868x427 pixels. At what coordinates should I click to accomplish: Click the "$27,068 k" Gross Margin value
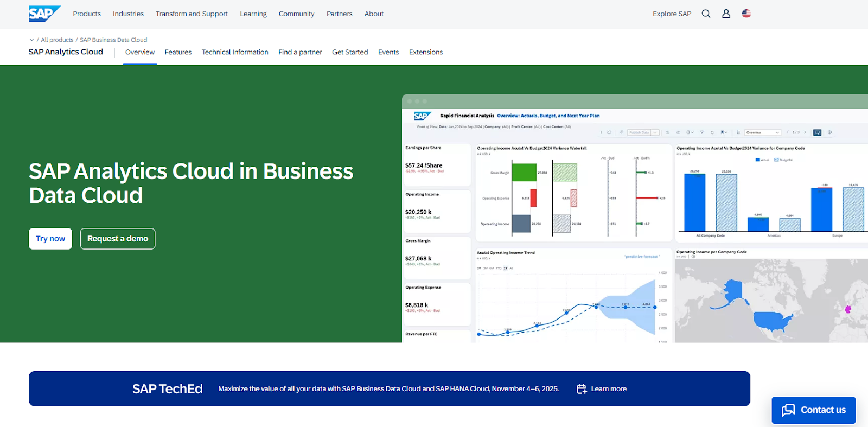[x=418, y=259]
